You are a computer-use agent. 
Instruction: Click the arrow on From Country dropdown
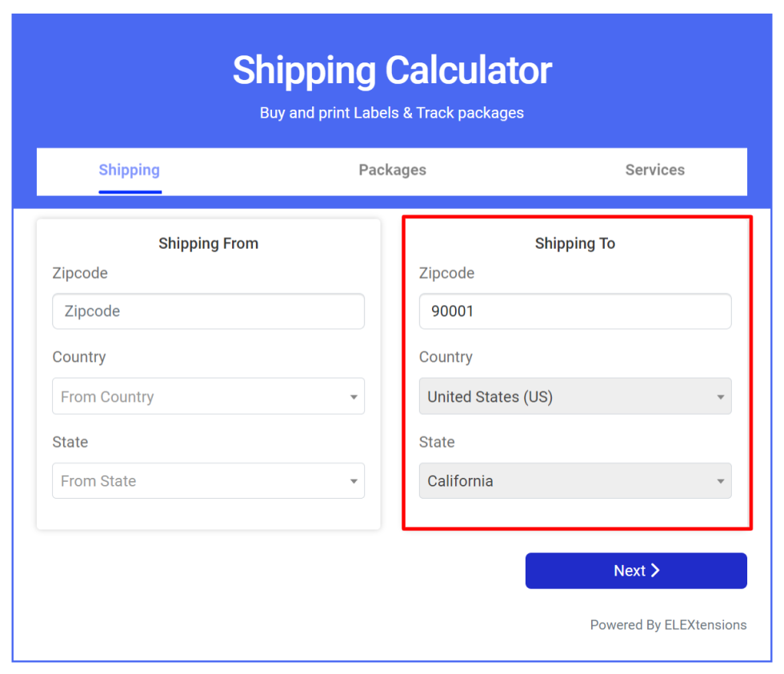pos(354,397)
